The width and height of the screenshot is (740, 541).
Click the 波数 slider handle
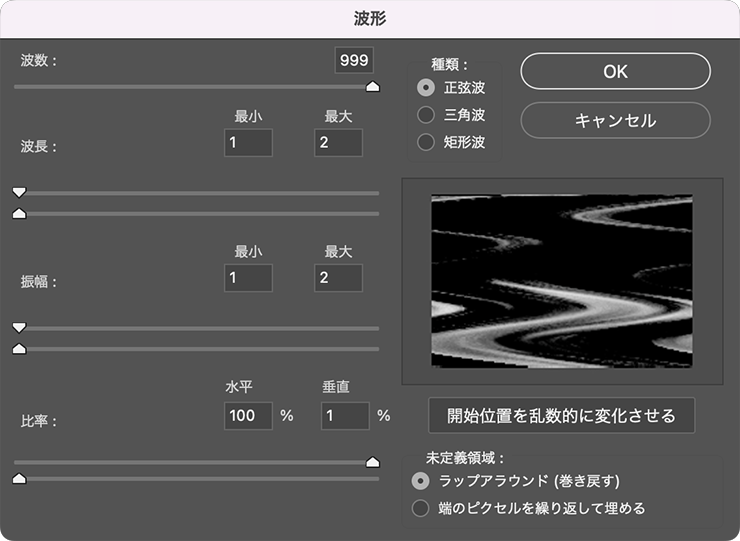(x=373, y=87)
